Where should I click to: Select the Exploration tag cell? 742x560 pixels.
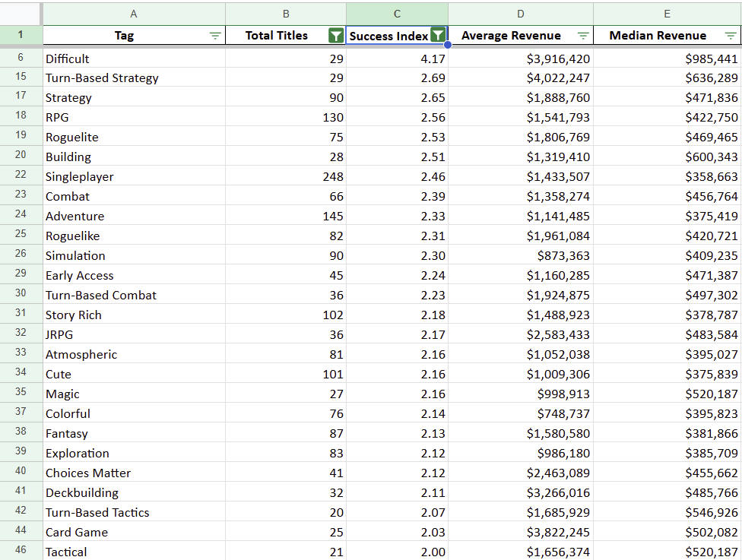click(134, 453)
